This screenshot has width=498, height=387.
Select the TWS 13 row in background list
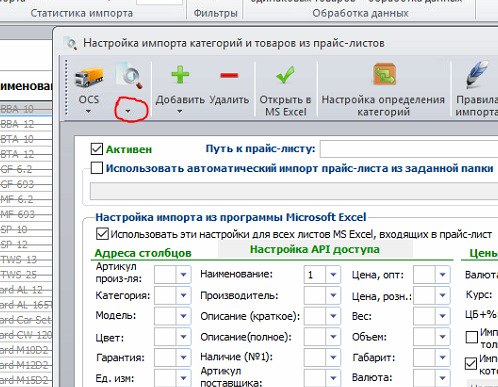tap(26, 259)
